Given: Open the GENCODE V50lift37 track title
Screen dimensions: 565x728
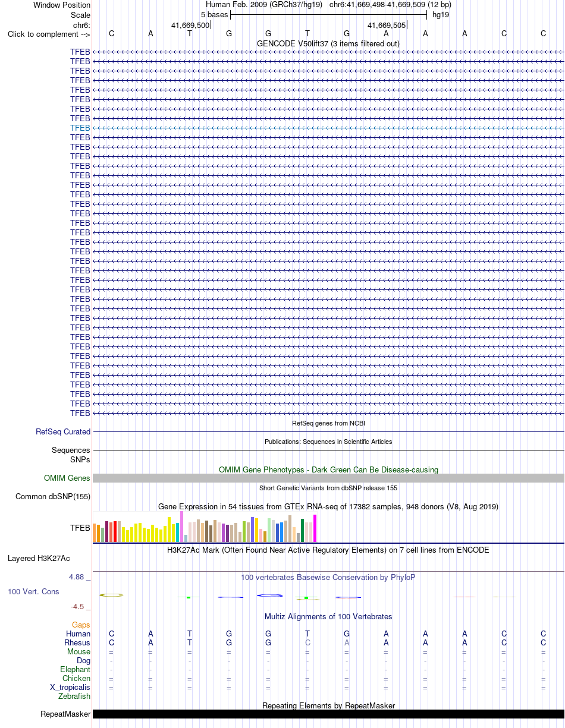Looking at the screenshot, I should tap(328, 43).
